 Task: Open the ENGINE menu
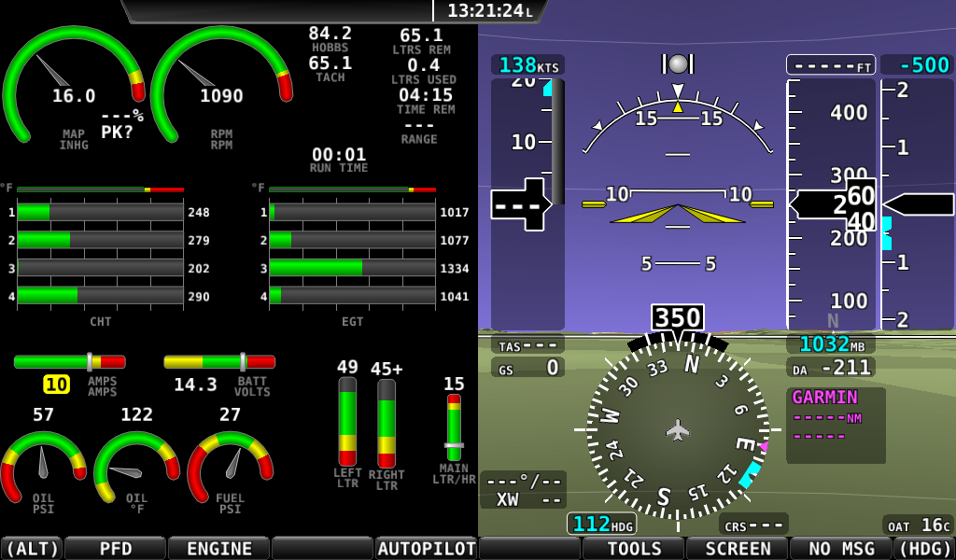click(218, 548)
